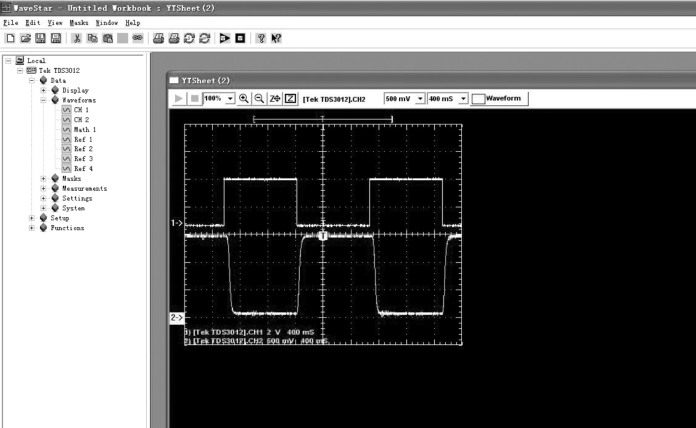Click the record bracket bar above graticule

click(323, 119)
